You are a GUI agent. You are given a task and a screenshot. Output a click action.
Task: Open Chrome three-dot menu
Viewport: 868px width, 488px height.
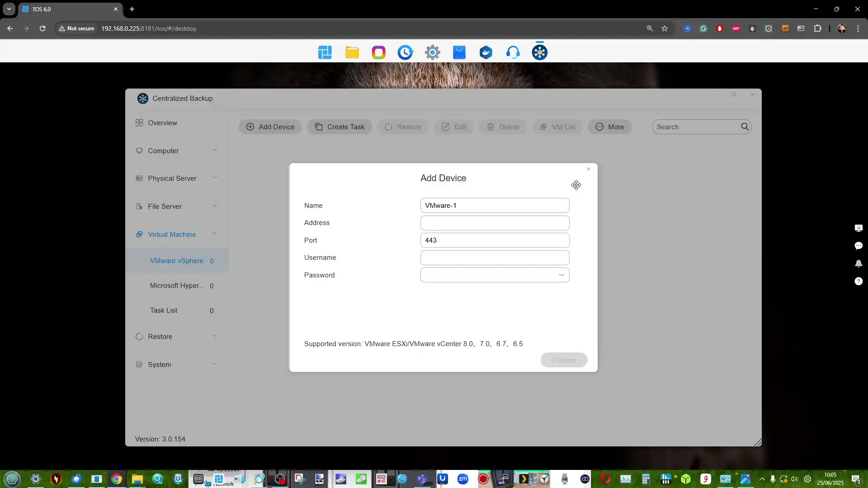click(x=858, y=28)
